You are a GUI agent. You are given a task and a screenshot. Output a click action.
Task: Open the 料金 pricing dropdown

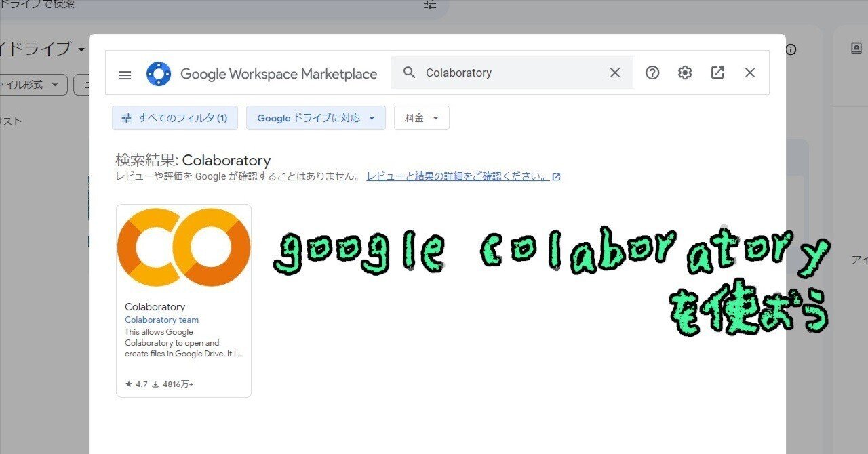(x=421, y=117)
